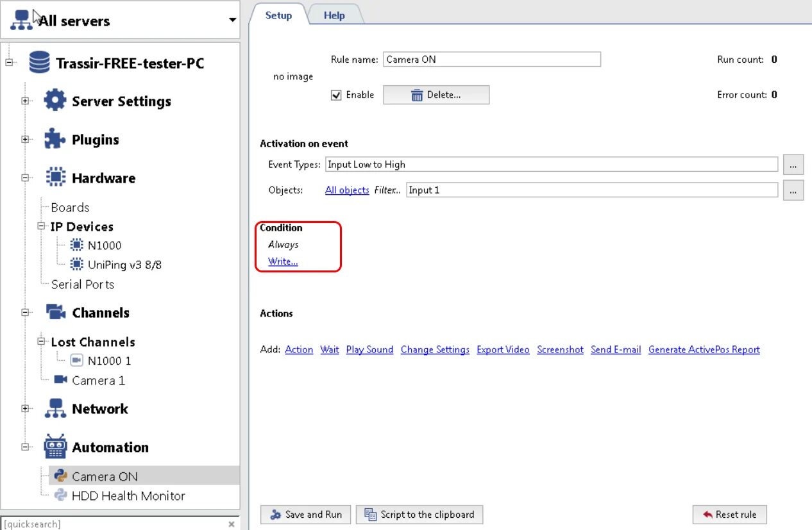Open Event Types browse button
This screenshot has height=530, width=812.
(793, 165)
